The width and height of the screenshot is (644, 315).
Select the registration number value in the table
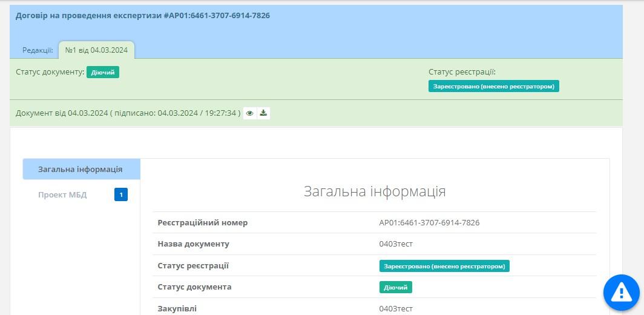[429, 223]
